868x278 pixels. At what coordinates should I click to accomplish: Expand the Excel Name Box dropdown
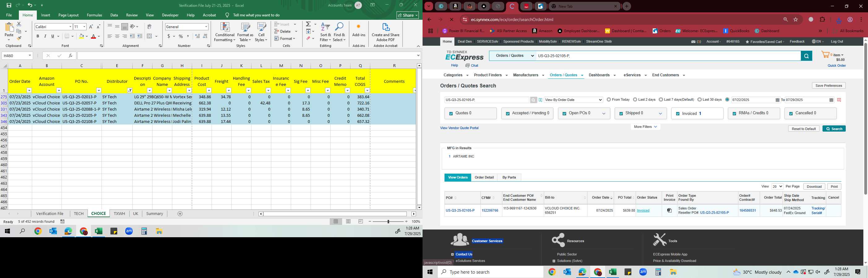(30, 56)
